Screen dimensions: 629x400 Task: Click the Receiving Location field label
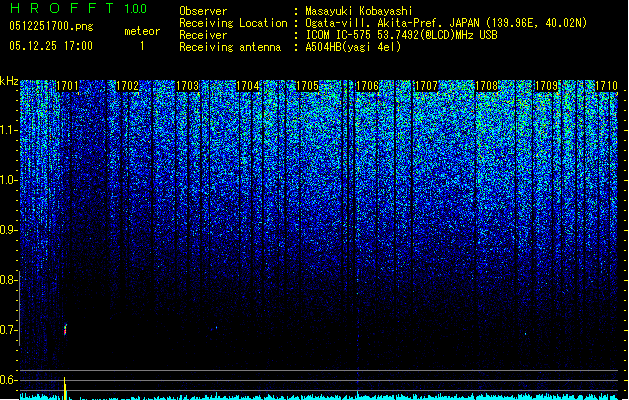(233, 23)
